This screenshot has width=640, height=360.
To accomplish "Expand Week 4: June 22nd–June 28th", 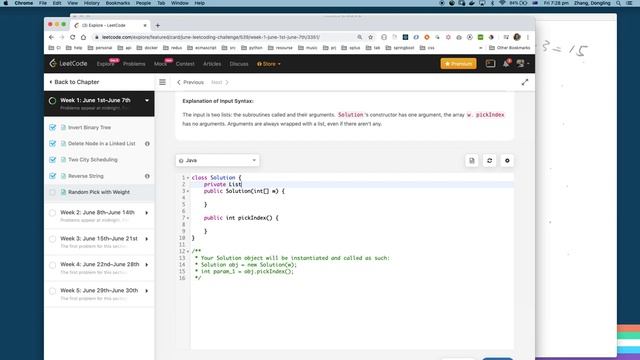I will (147, 264).
